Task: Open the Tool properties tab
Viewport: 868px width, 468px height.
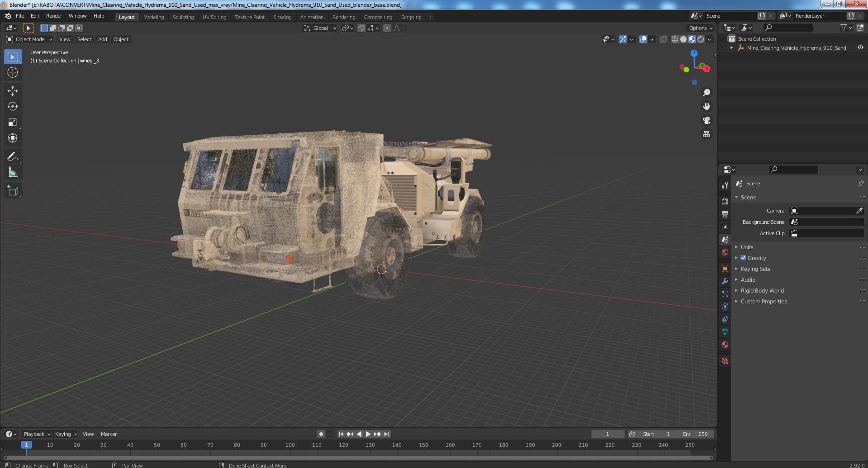Action: point(725,185)
